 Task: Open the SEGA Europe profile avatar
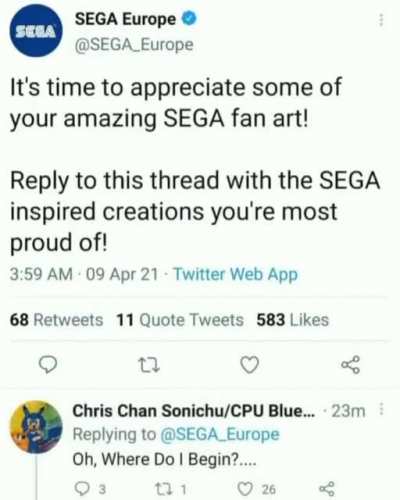click(36, 31)
